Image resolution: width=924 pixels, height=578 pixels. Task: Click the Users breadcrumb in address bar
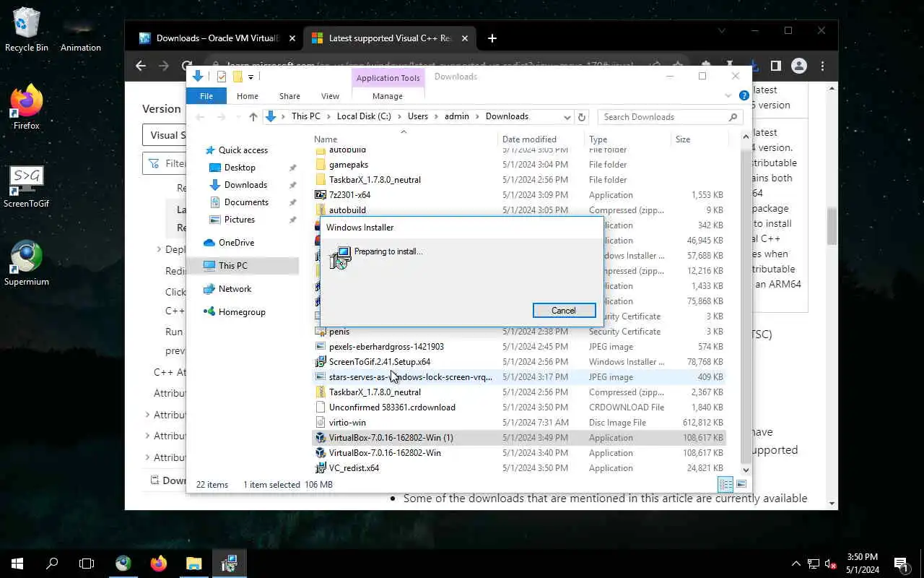[418, 116]
